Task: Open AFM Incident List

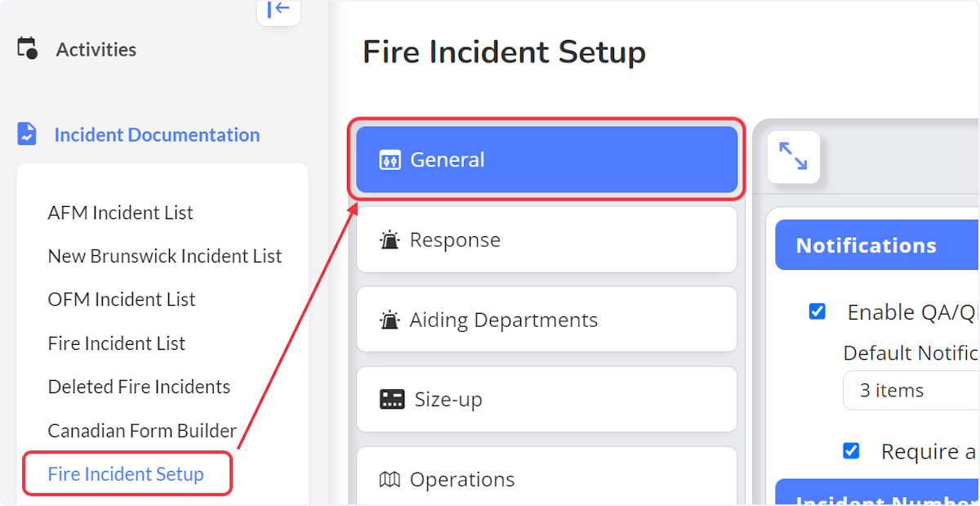Action: (120, 213)
